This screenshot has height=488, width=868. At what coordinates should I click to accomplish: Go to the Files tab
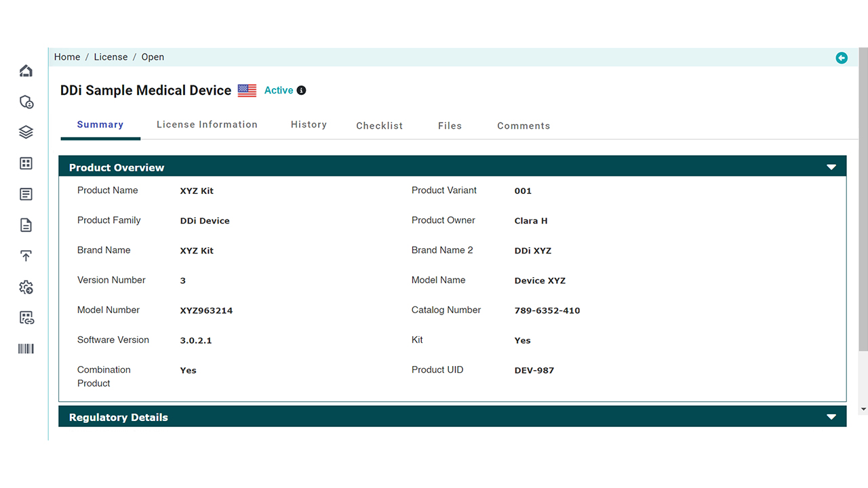point(450,126)
